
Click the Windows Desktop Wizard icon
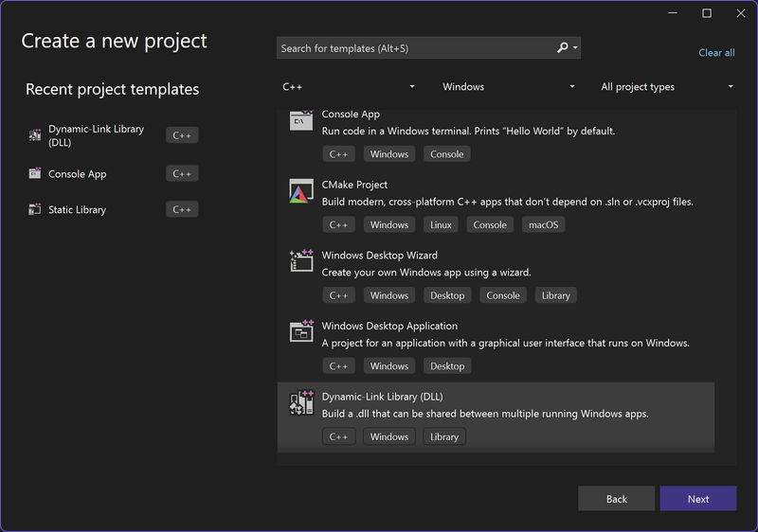(301, 261)
